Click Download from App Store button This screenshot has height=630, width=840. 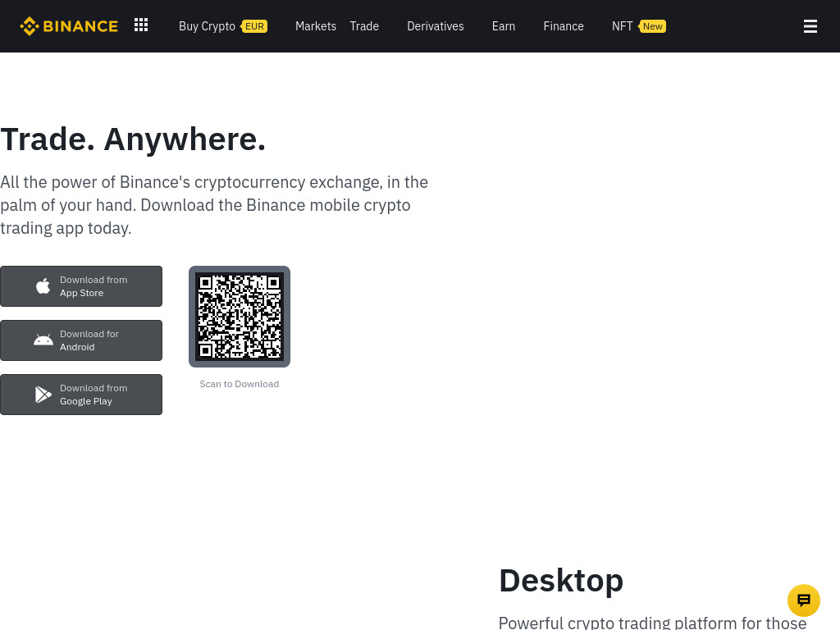point(81,286)
